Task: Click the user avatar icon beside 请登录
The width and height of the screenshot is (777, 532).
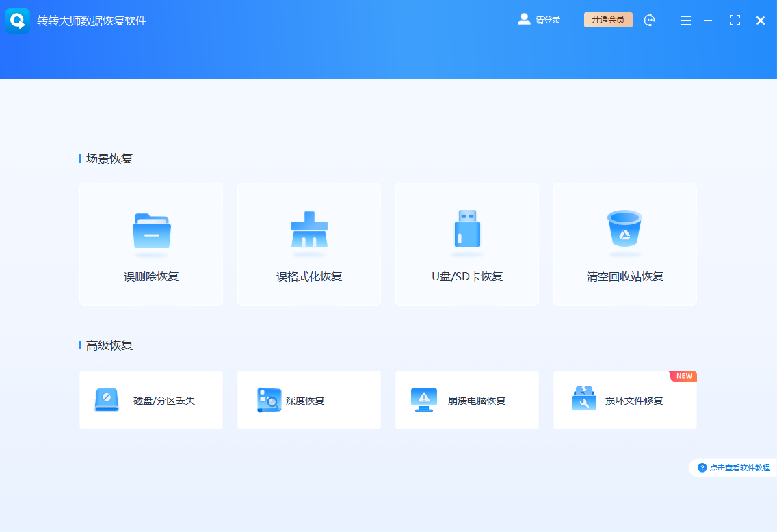Action: [x=523, y=20]
